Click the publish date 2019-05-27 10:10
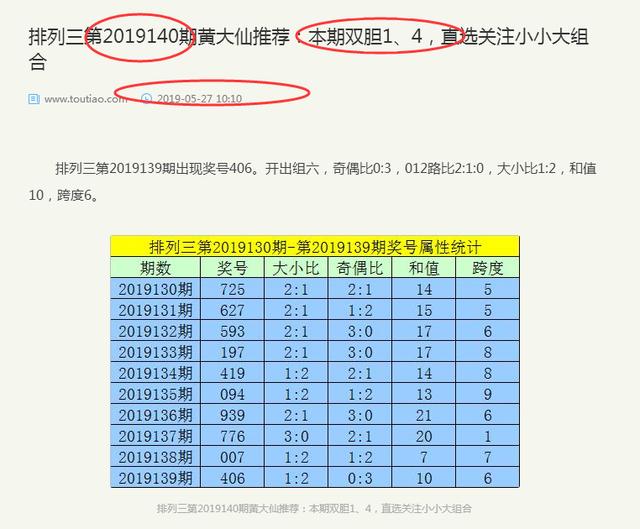Image resolution: width=640 pixels, height=529 pixels. [x=199, y=99]
